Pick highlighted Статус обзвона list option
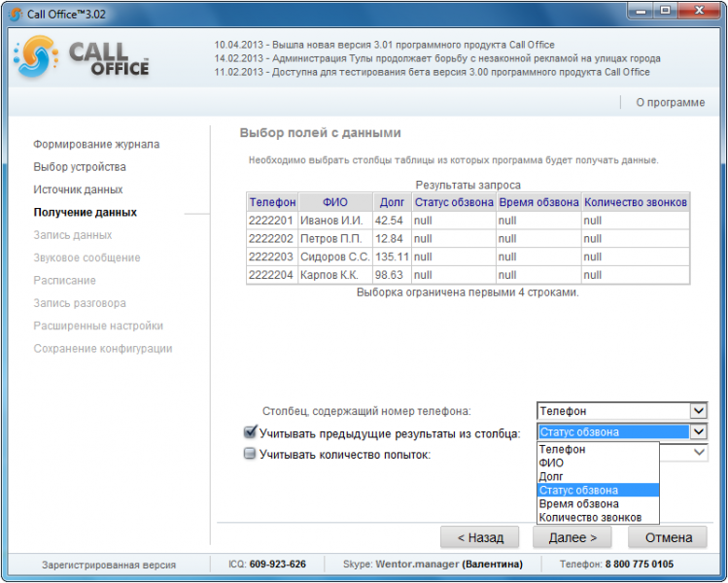 (x=598, y=490)
